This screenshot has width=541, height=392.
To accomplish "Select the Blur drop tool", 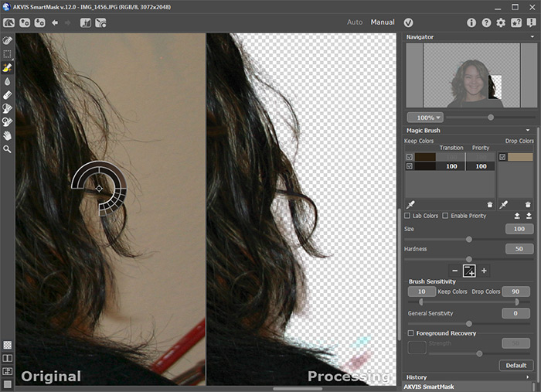I will (7, 81).
